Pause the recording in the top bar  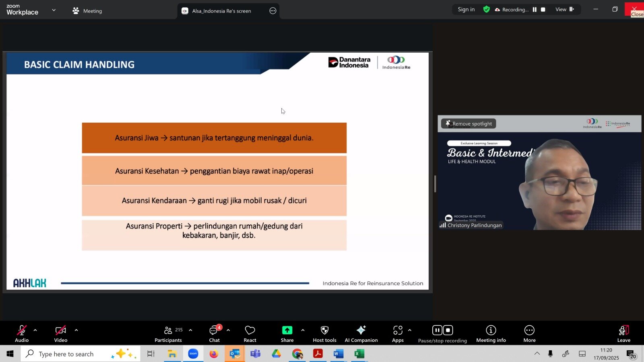[x=535, y=10]
